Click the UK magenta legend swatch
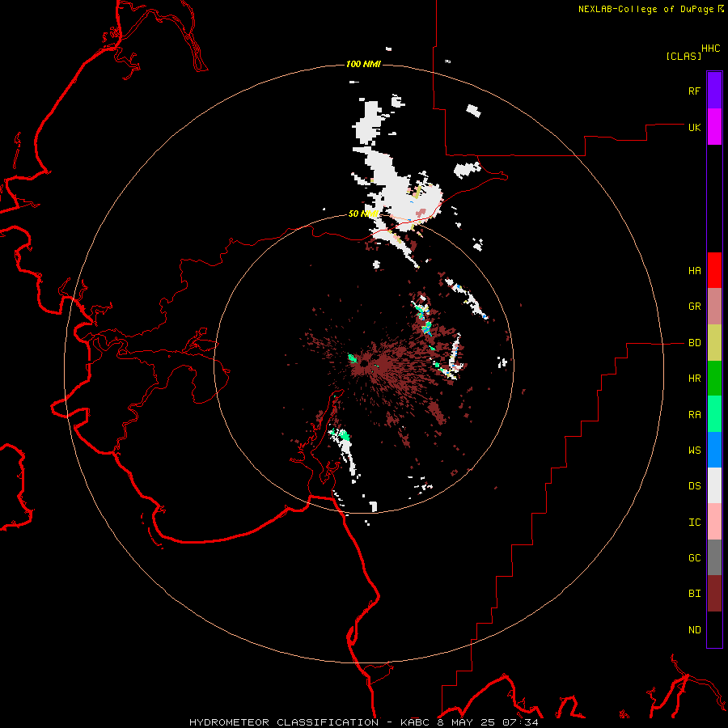Image resolution: width=728 pixels, height=728 pixels. [x=714, y=127]
